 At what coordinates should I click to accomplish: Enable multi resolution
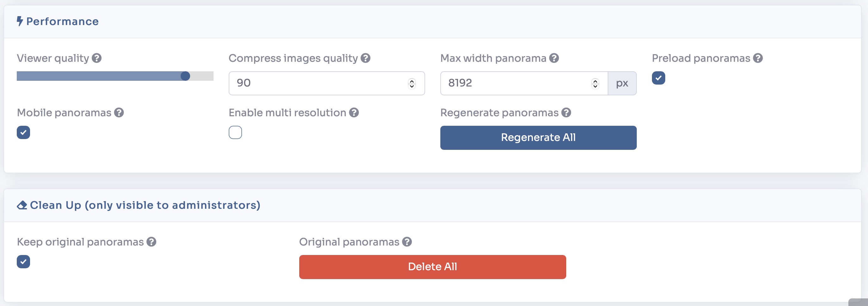point(236,132)
